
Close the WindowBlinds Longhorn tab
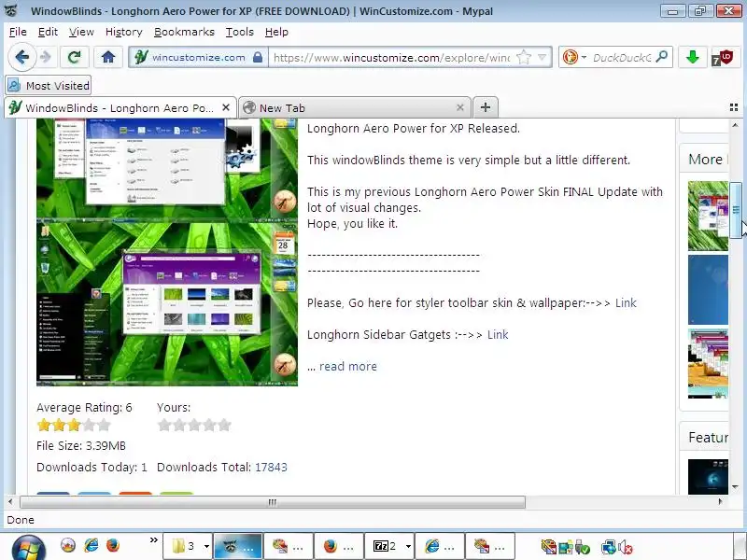[226, 107]
